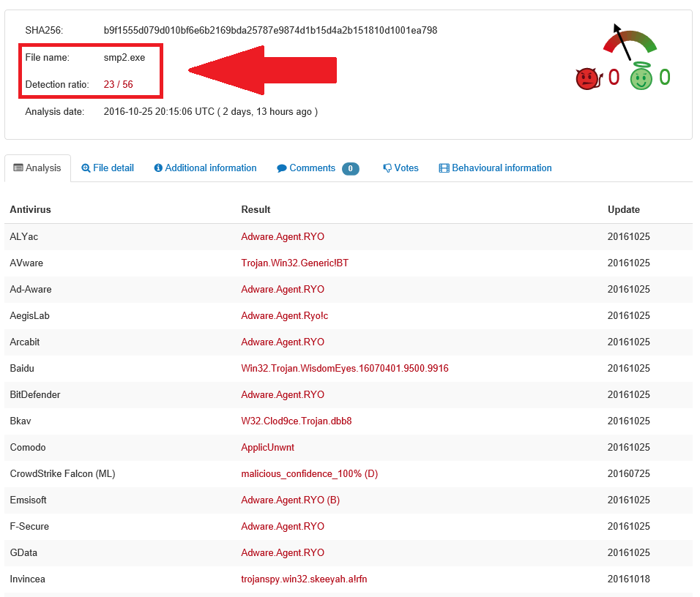Click the speech bubble Comments icon
Image resolution: width=700 pixels, height=597 pixels.
tap(281, 168)
